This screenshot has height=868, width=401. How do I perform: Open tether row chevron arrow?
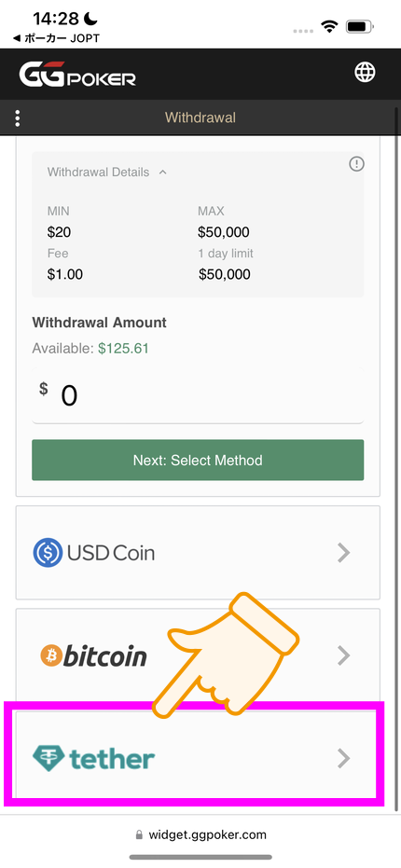344,758
